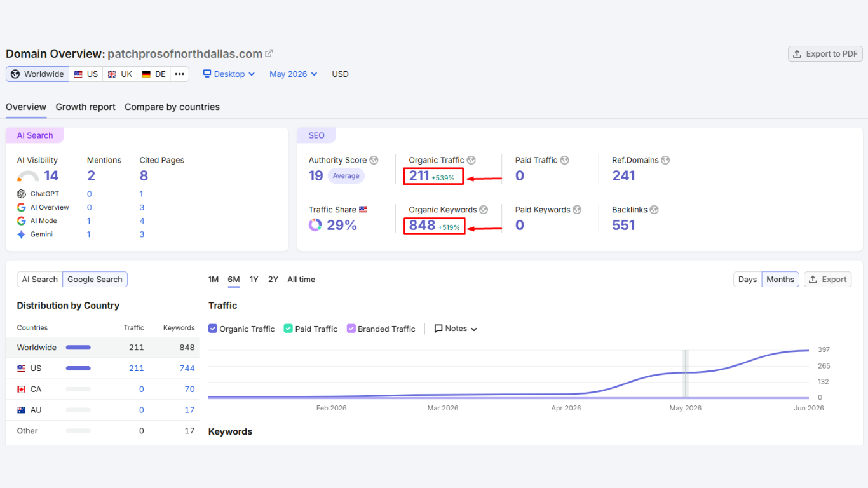Click the Paid Traffic info globe icon
The width and height of the screenshot is (868, 488).
click(564, 160)
